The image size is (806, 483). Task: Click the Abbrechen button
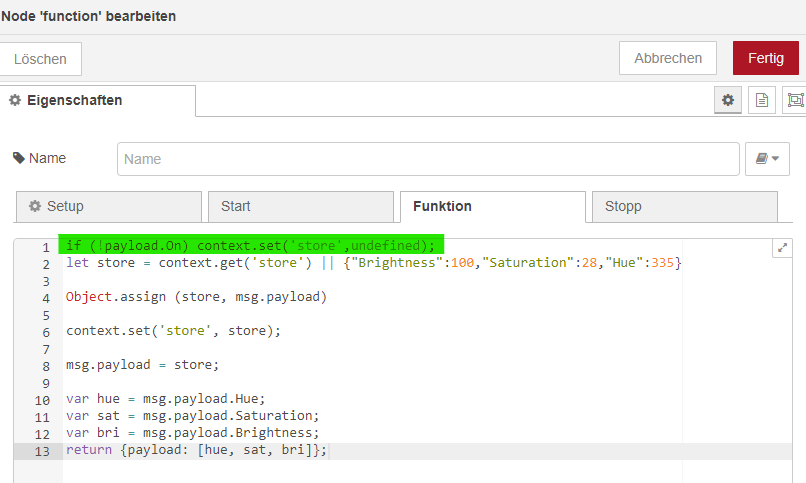click(x=668, y=58)
